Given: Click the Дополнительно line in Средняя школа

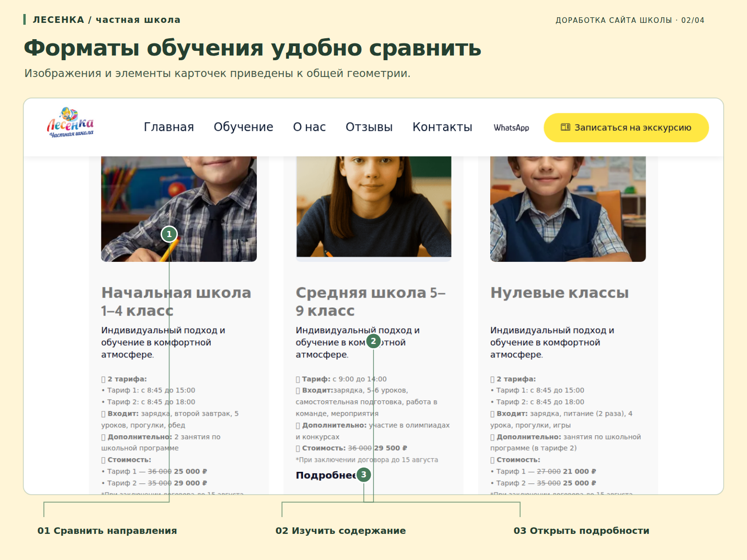Looking at the screenshot, I should coord(373,431).
